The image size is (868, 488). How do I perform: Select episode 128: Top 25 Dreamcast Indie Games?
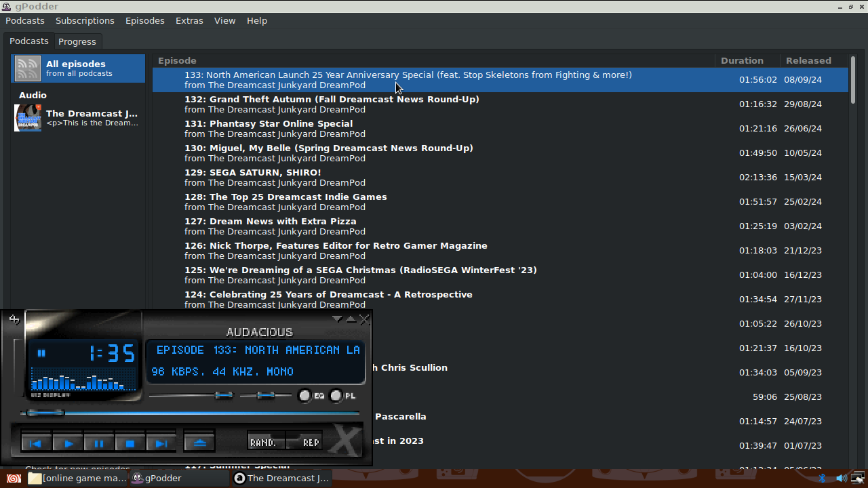coord(500,202)
